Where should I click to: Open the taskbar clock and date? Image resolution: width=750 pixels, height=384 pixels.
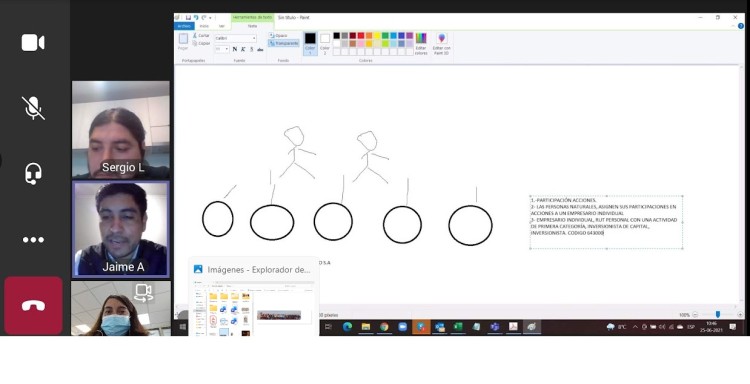point(711,327)
